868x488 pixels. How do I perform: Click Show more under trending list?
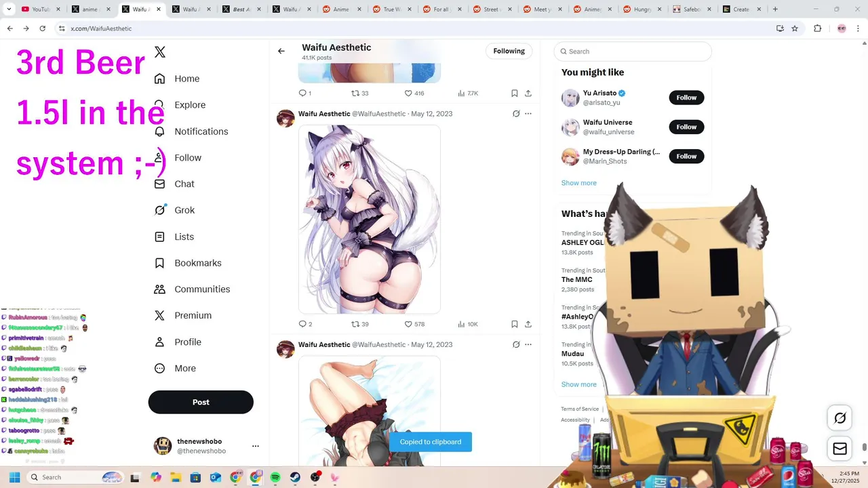tap(579, 384)
